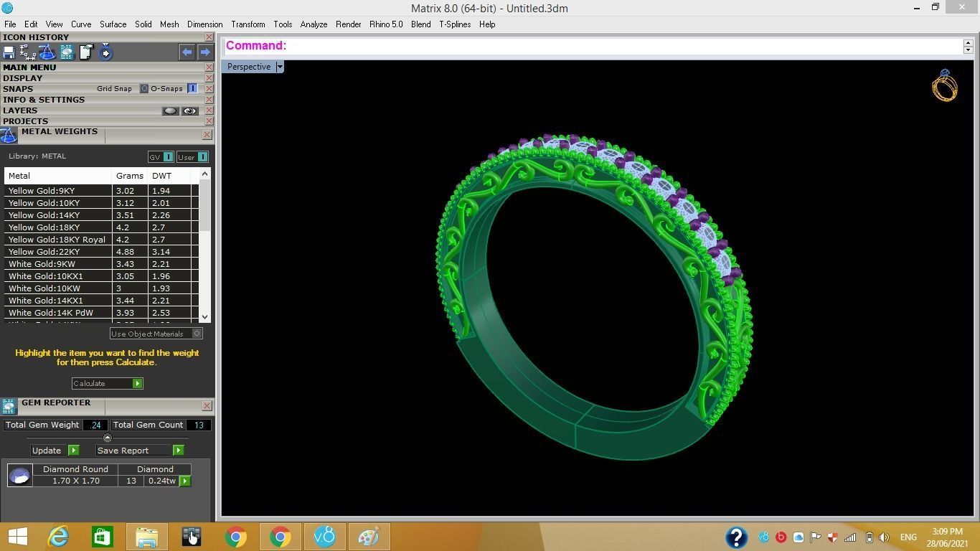Toggle the User library switch
Image resolution: width=980 pixels, height=551 pixels.
coord(202,157)
